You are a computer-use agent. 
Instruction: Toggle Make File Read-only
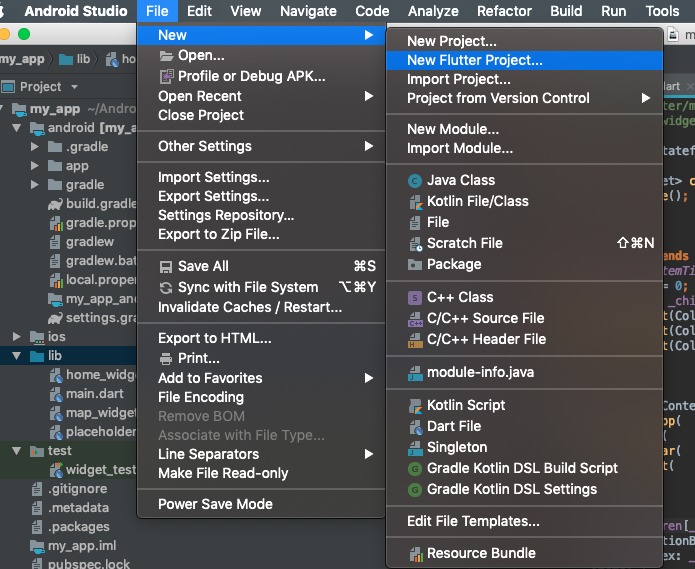click(x=261, y=473)
